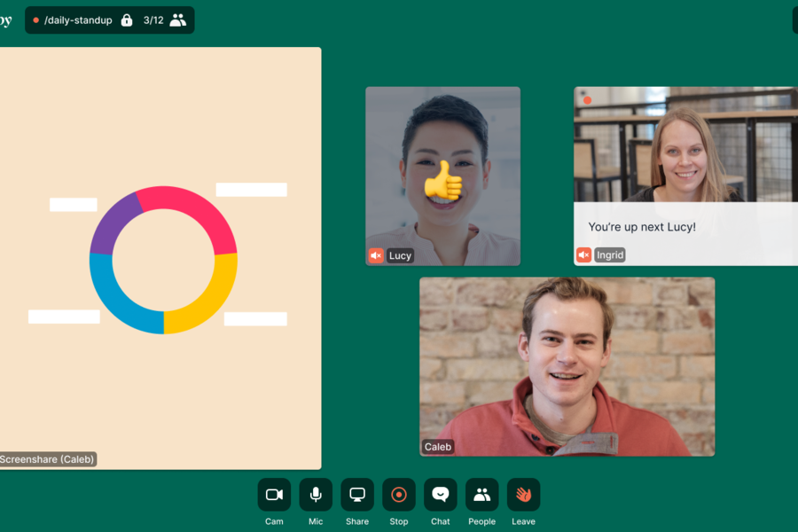Mute microphone with Mic button
The width and height of the screenshot is (798, 532).
pyautogui.click(x=316, y=495)
